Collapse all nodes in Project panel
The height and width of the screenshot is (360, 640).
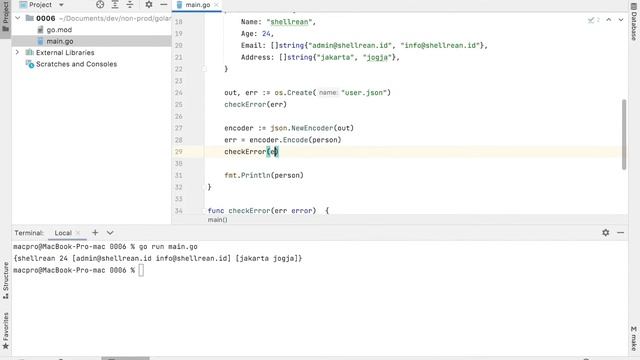[130, 4]
